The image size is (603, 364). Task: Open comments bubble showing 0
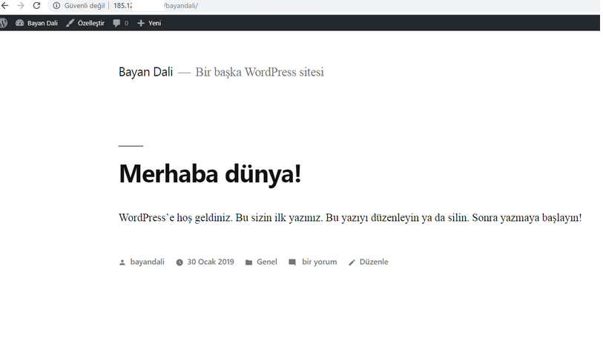click(x=121, y=23)
